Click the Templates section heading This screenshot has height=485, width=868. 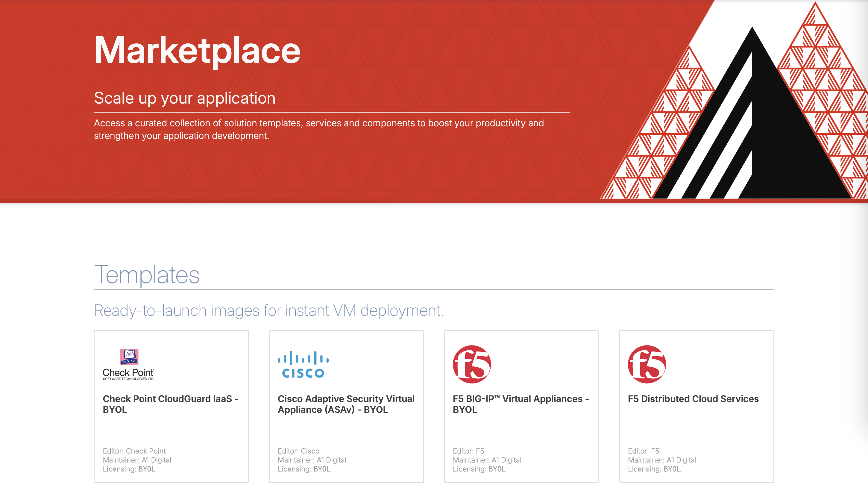point(147,275)
